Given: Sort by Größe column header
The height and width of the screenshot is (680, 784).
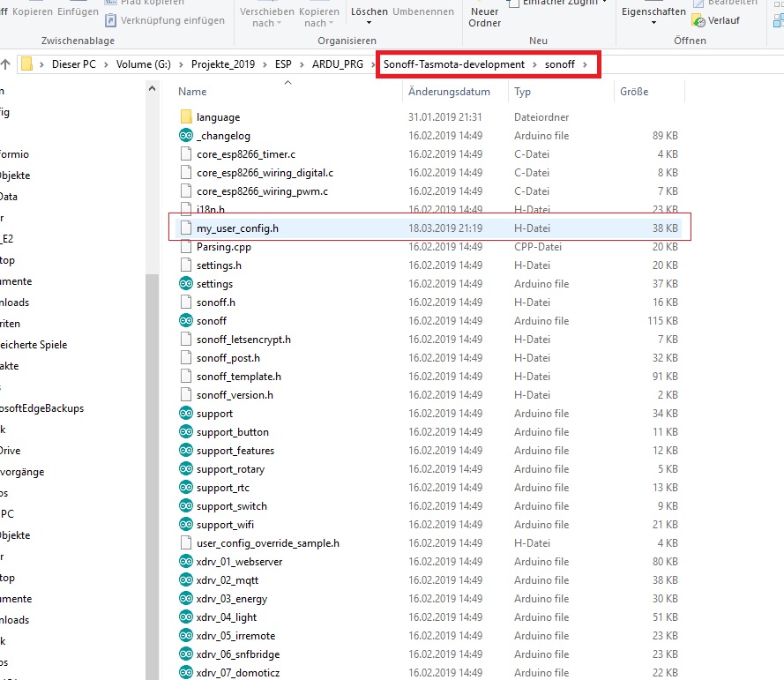Looking at the screenshot, I should 634,92.
